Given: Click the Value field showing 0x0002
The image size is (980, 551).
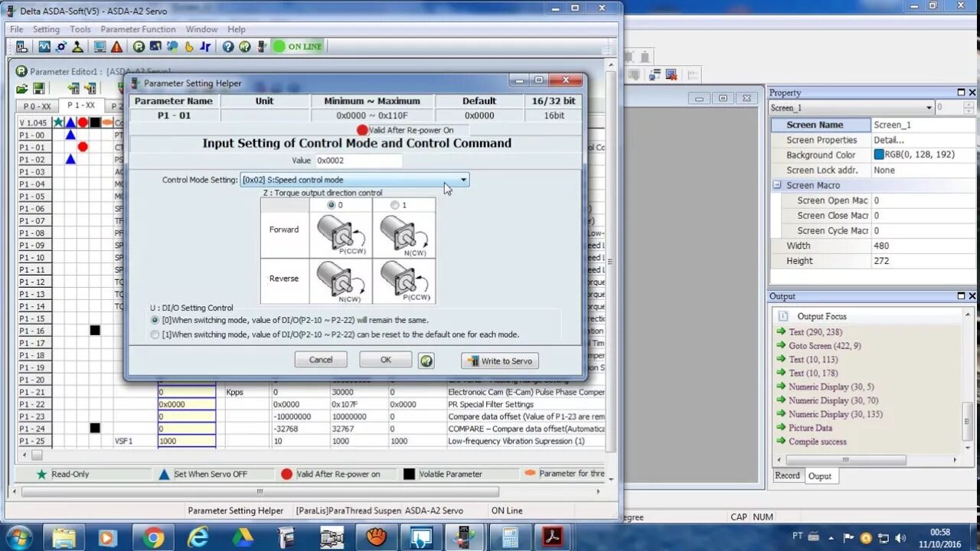Looking at the screenshot, I should (x=358, y=161).
